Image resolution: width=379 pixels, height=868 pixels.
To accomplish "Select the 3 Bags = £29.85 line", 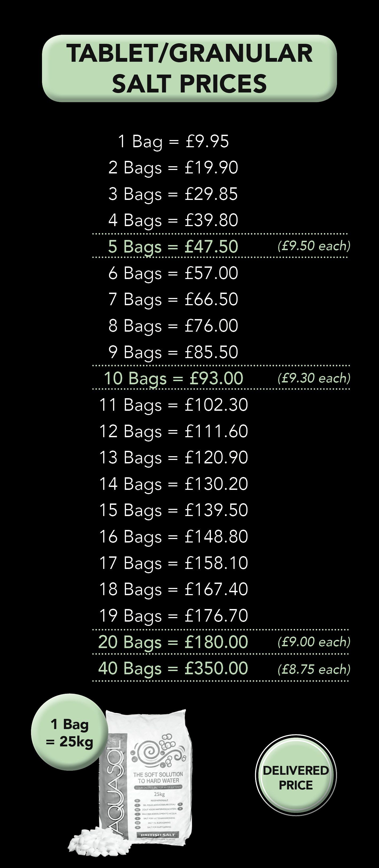I will tap(173, 194).
